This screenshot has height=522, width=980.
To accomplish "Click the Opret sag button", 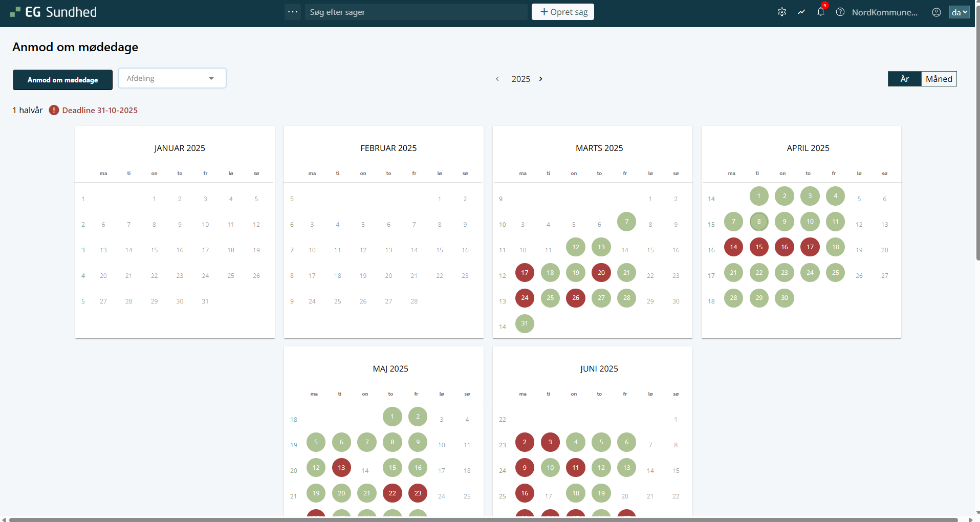I will click(x=563, y=12).
